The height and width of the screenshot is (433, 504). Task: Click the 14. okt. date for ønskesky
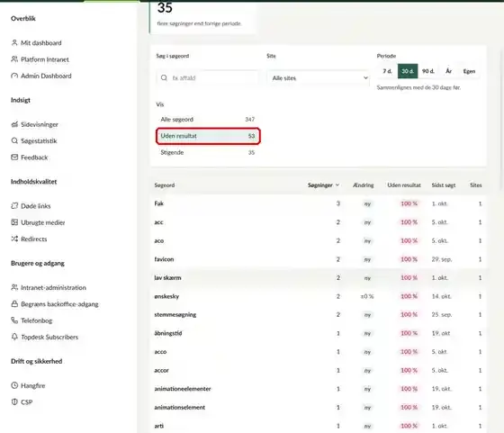[x=441, y=296]
